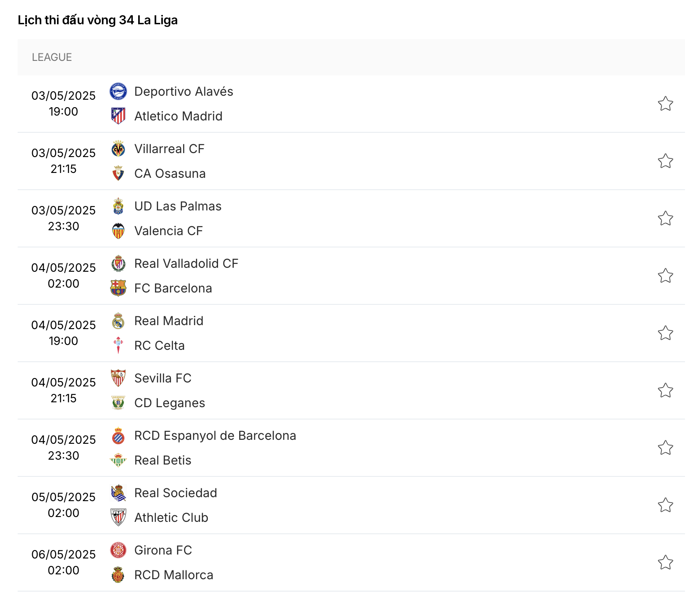Click the Sevilla FC club crest
This screenshot has width=700, height=592.
pyautogui.click(x=118, y=378)
